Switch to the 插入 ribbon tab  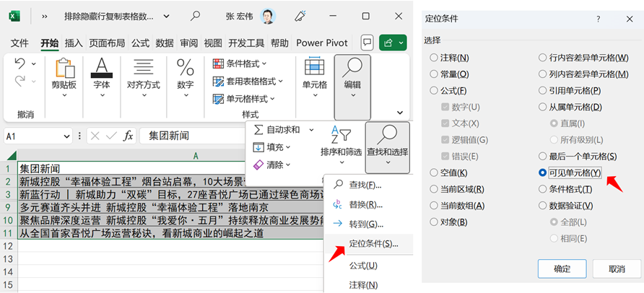pyautogui.click(x=74, y=43)
